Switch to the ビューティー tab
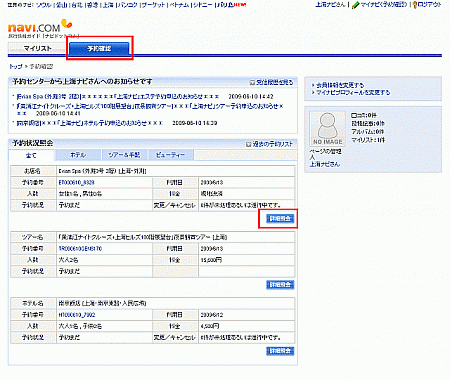The height and width of the screenshot is (380, 450). pyautogui.click(x=170, y=155)
